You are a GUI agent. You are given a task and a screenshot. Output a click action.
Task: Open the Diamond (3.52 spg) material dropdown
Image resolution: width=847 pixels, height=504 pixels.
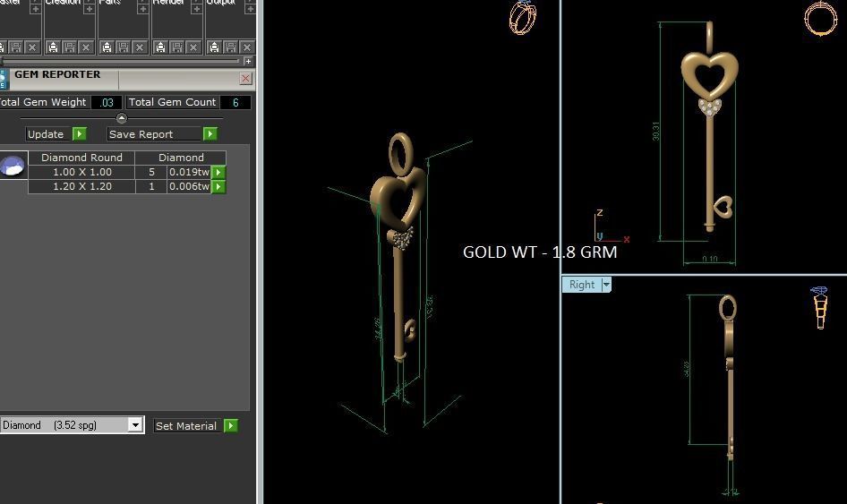[x=135, y=425]
